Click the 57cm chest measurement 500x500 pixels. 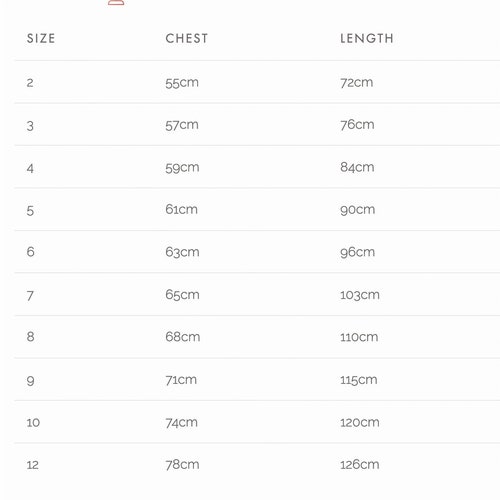tap(182, 125)
